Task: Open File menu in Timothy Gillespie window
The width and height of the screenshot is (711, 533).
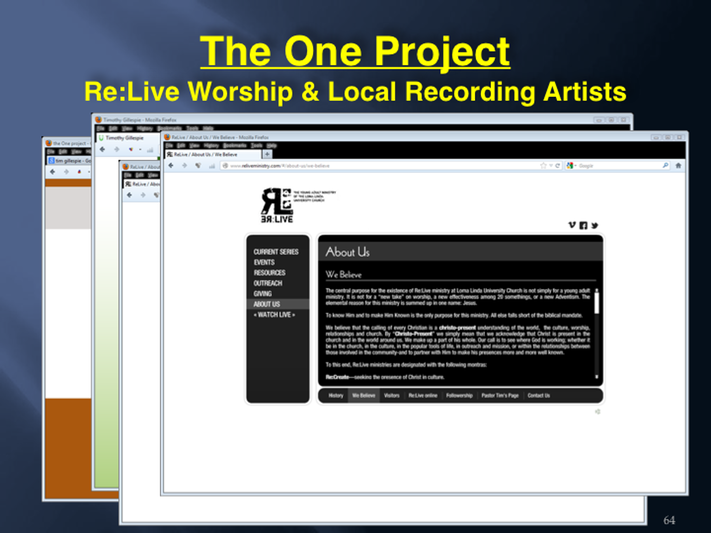Action: pyautogui.click(x=100, y=128)
